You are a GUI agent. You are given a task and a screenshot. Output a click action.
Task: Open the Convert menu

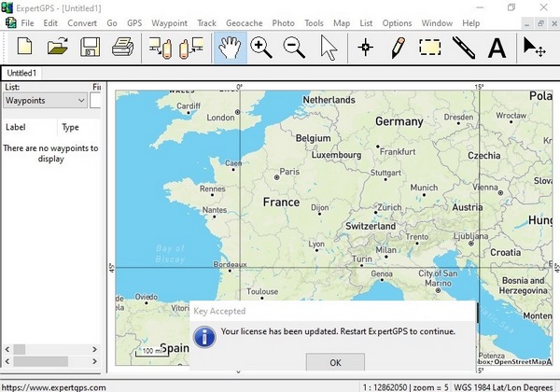[x=82, y=23]
